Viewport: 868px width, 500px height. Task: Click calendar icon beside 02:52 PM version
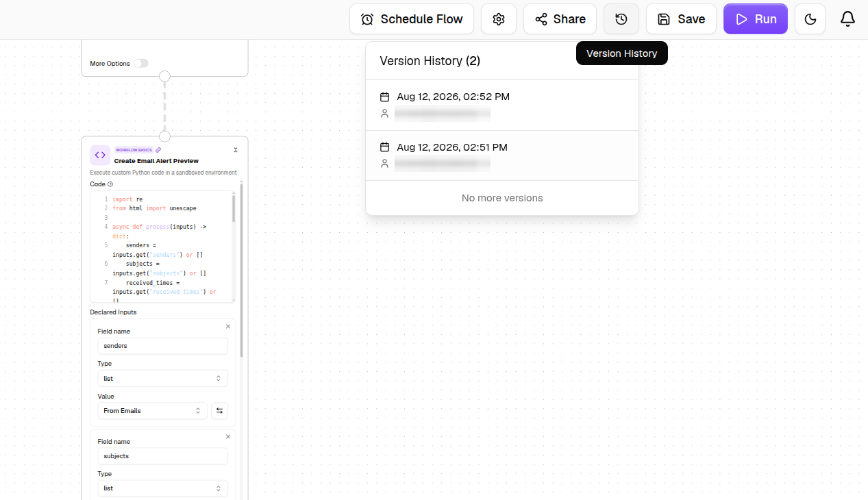click(x=384, y=97)
